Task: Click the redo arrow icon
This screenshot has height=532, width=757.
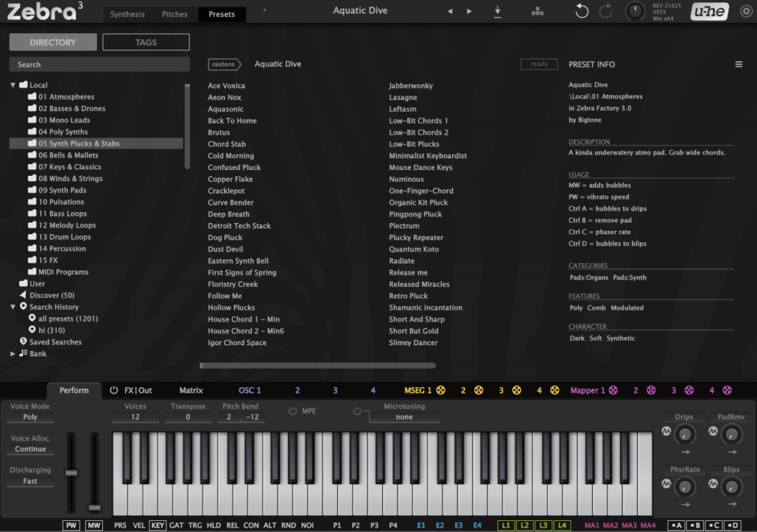Action: pyautogui.click(x=605, y=11)
